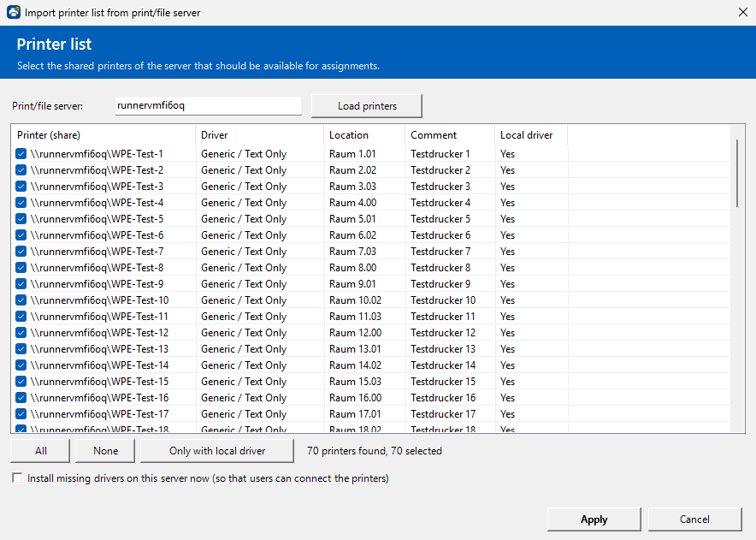Image resolution: width=756 pixels, height=540 pixels.
Task: Deselect all printers with None button
Action: (105, 451)
